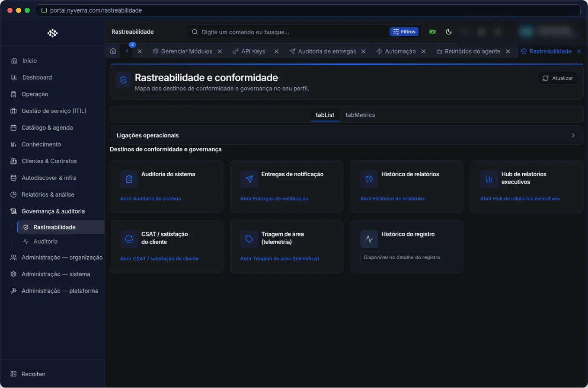The width and height of the screenshot is (588, 388).
Task: Click the Entregas de notificação paper-plane icon
Action: coord(249,179)
